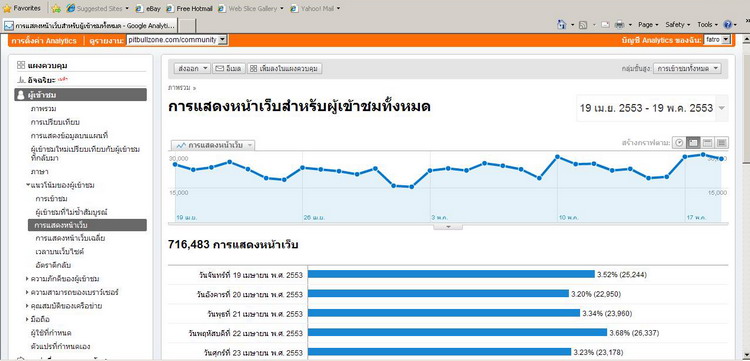Click the Favorites star icon
This screenshot has height=361, width=750.
coord(7,9)
